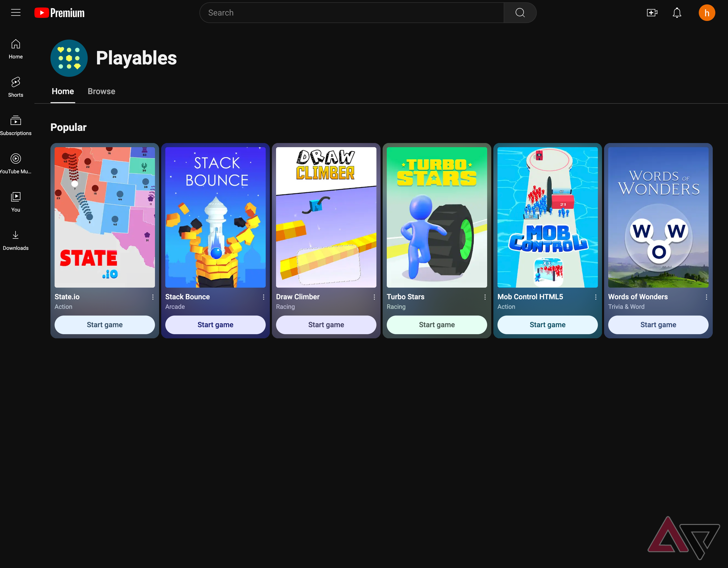This screenshot has height=568, width=728.
Task: Open Downloads in the sidebar
Action: pyautogui.click(x=16, y=241)
